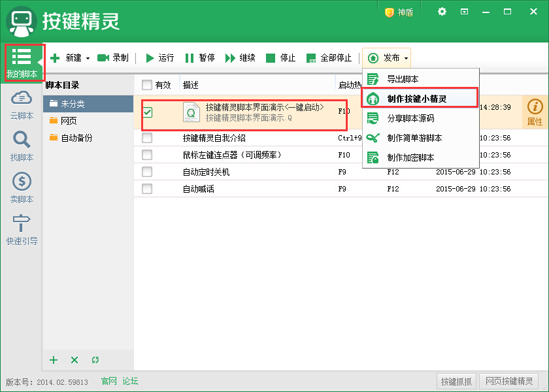Select the 未分类 folder

[88, 104]
